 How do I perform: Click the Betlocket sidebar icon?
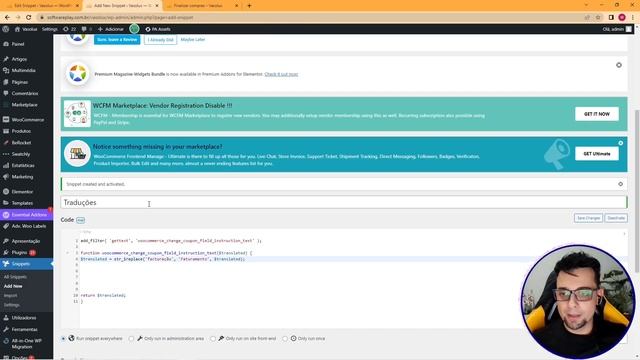6,142
